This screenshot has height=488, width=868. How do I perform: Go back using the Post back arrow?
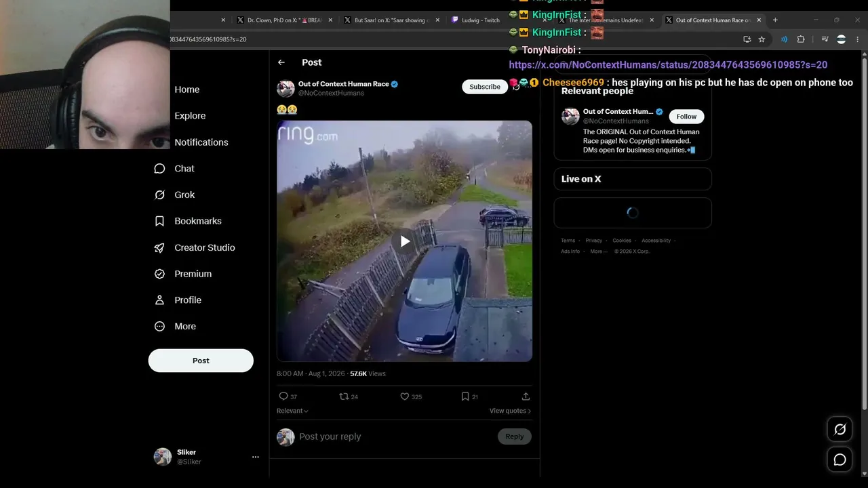(281, 62)
